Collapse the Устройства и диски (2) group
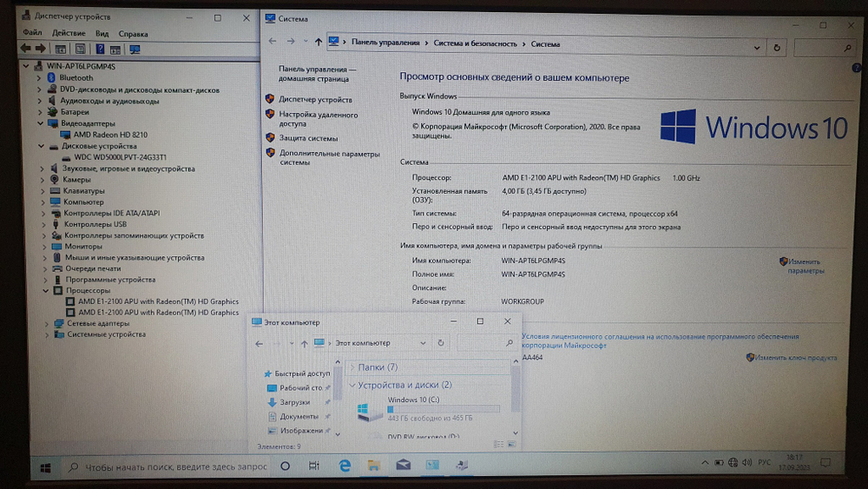This screenshot has width=868, height=489. [x=352, y=385]
